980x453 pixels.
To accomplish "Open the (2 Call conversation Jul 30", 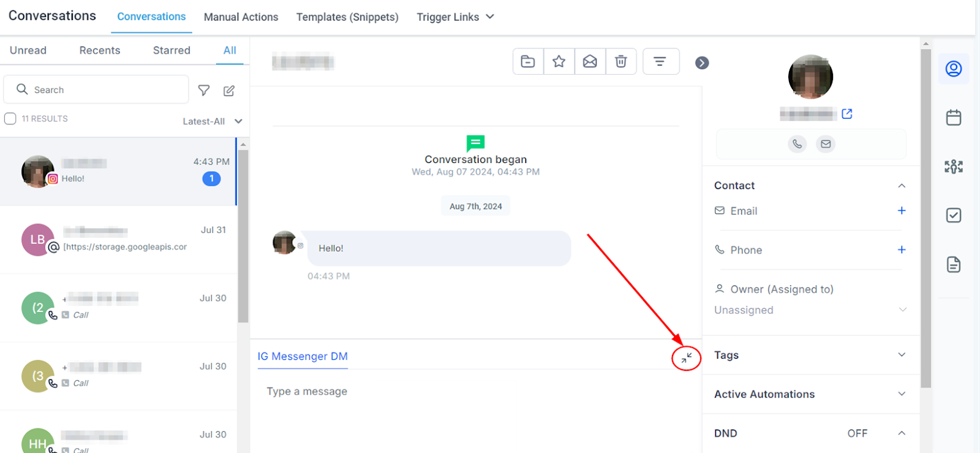I will pos(118,308).
